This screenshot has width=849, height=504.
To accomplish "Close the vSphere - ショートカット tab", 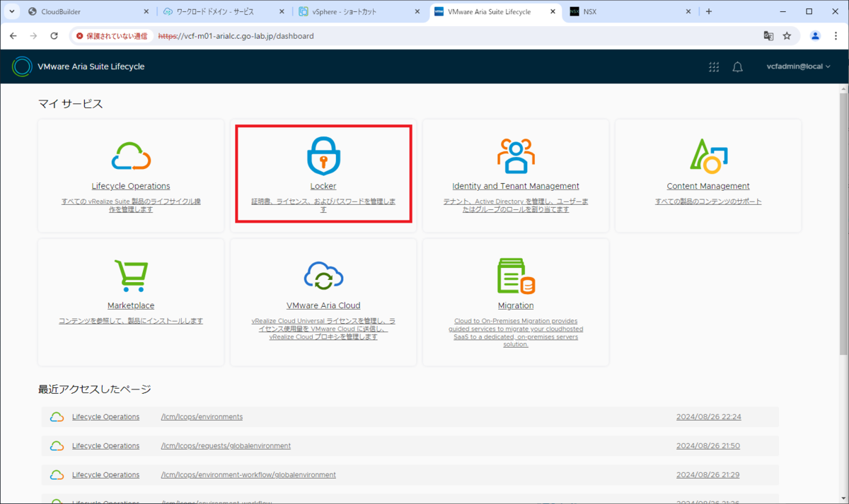I will coord(417,12).
